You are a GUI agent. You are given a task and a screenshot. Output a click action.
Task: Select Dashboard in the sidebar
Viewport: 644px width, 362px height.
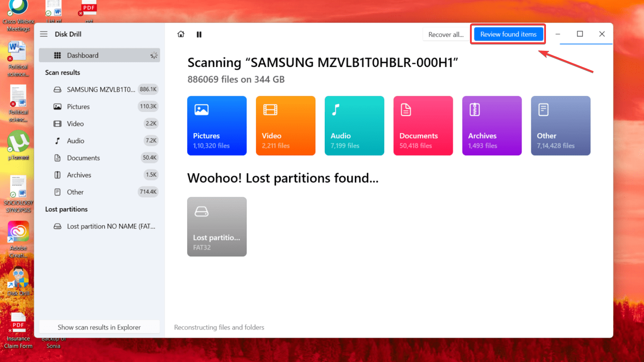pyautogui.click(x=99, y=55)
